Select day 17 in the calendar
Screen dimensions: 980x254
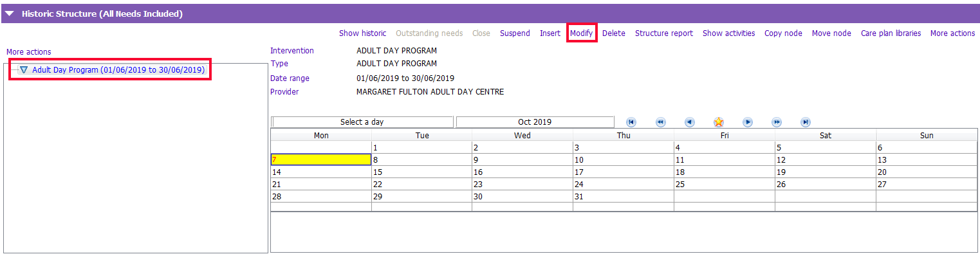pyautogui.click(x=624, y=172)
